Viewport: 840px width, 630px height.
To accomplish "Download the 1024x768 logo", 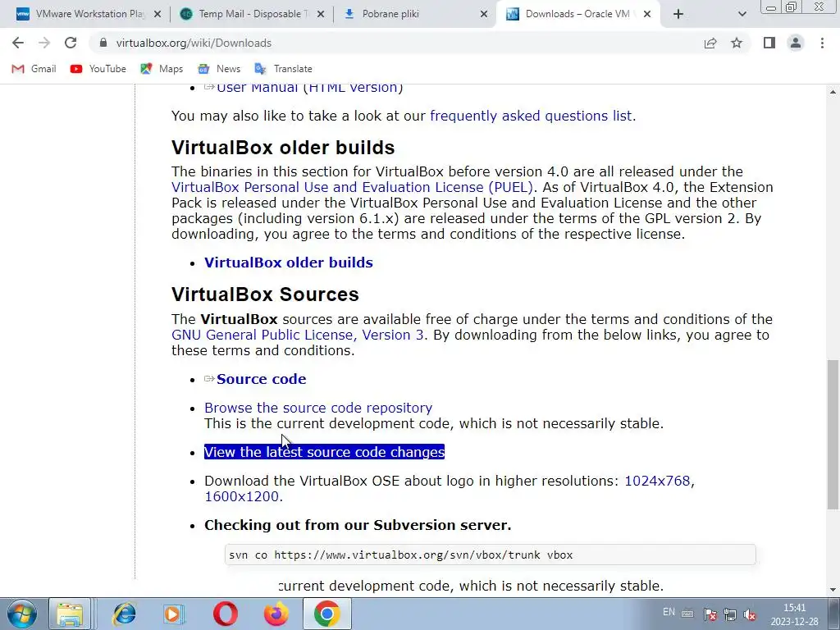I will [657, 481].
